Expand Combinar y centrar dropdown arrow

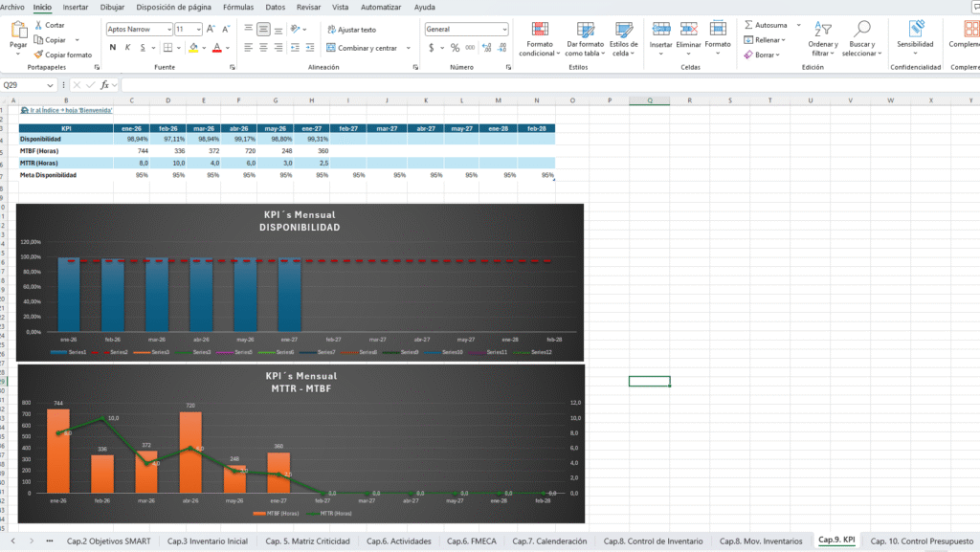pos(409,48)
